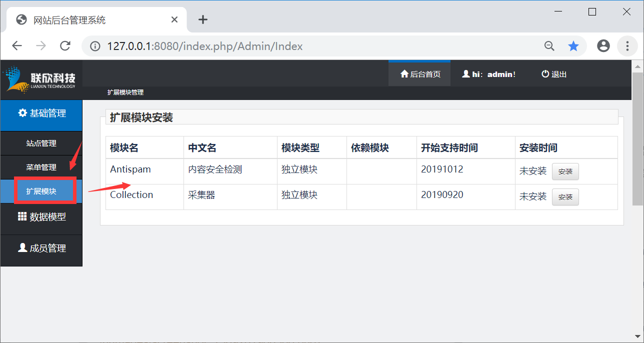Screen dimensions: 644x343
Task: Install the Collection module
Action: (565, 197)
